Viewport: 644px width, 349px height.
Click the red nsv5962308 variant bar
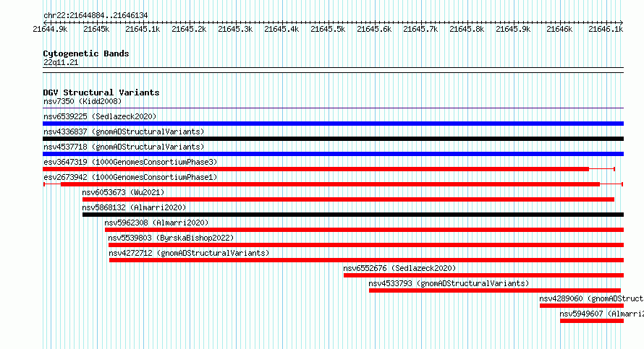[364, 230]
